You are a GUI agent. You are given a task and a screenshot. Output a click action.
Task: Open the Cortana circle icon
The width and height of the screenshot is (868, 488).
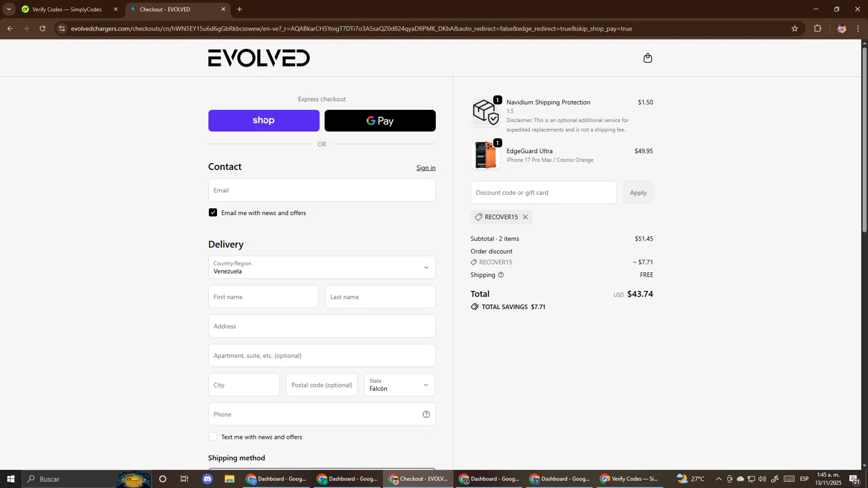pyautogui.click(x=163, y=479)
